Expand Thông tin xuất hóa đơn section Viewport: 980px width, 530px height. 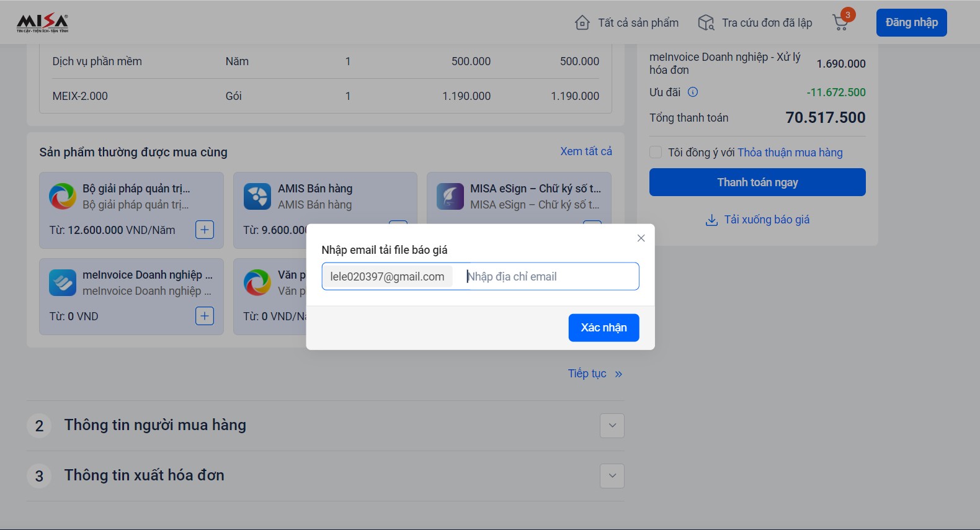point(612,476)
